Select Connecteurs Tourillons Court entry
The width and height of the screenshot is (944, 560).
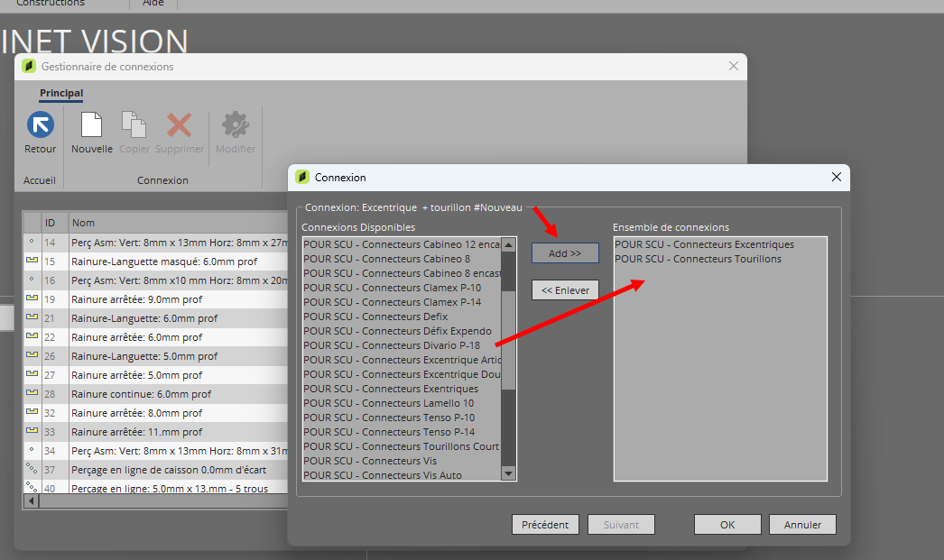pos(403,446)
